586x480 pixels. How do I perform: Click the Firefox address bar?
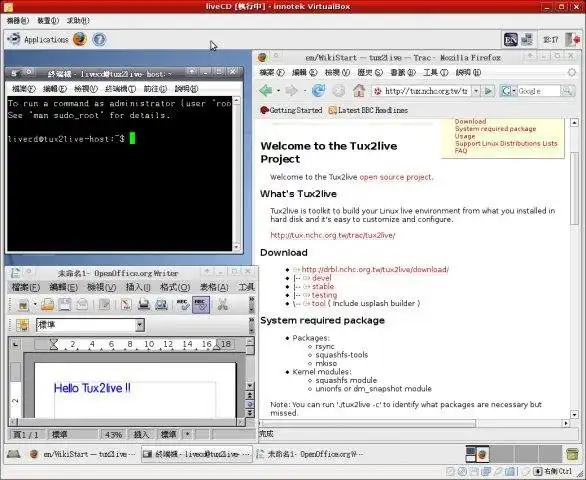pos(422,91)
